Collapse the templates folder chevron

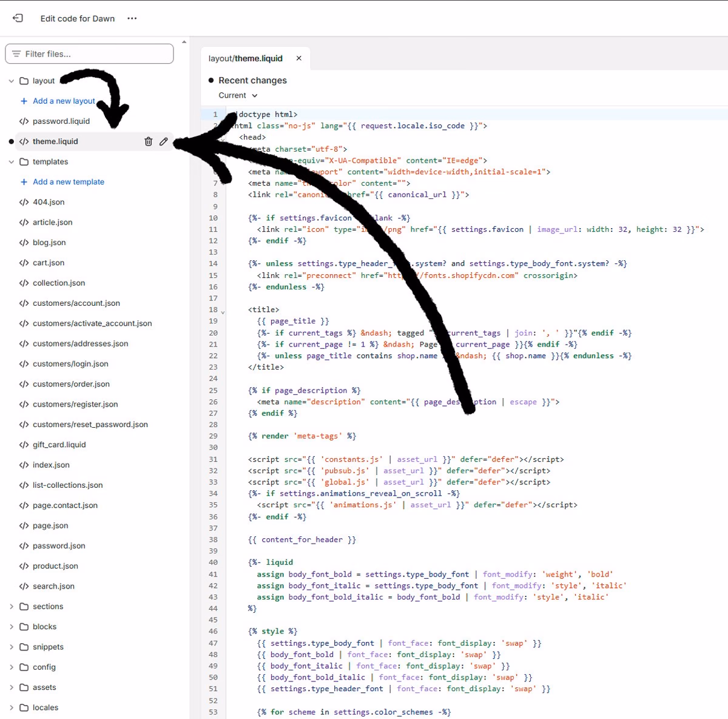click(11, 161)
